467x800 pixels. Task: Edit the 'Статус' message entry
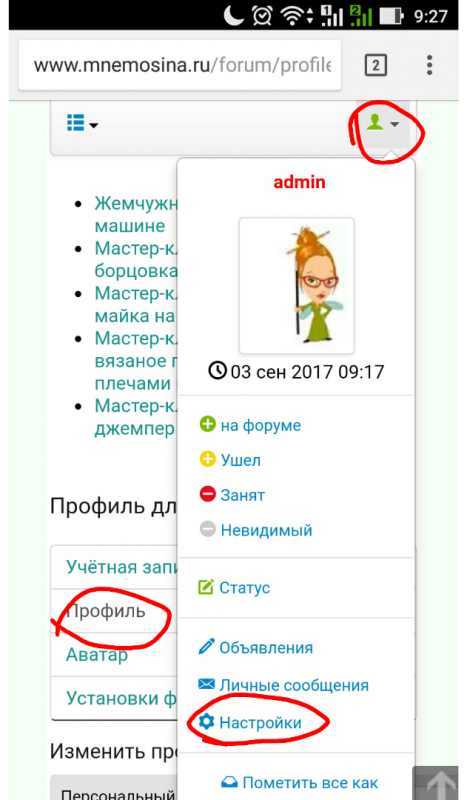(234, 587)
